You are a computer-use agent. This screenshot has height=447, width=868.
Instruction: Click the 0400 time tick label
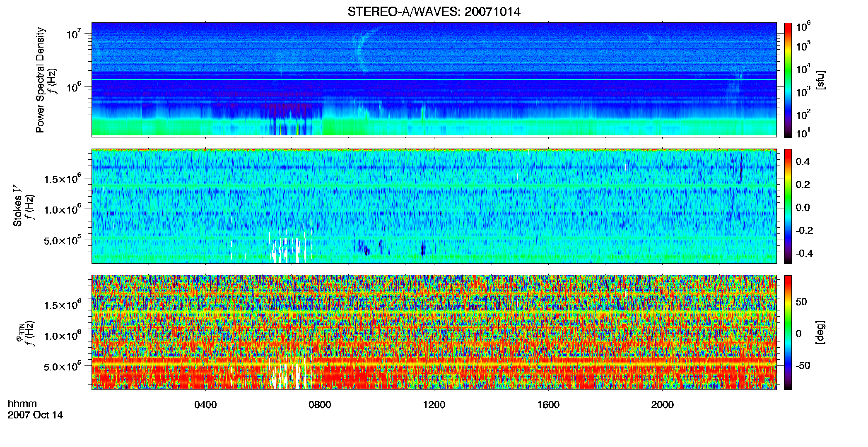click(205, 405)
